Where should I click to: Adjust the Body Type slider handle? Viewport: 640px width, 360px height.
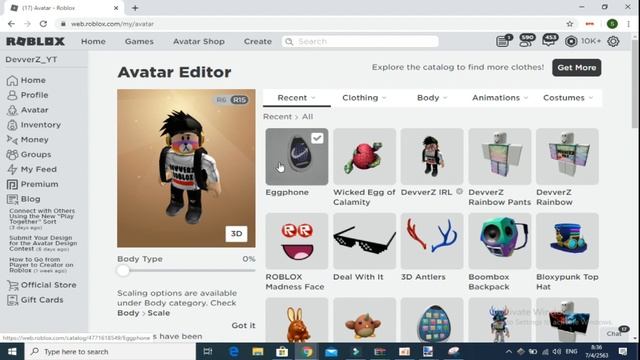123,270
